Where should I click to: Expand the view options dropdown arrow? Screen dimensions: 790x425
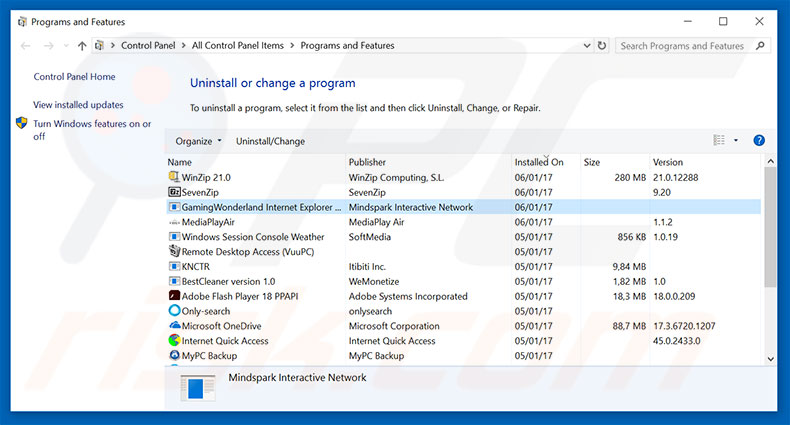[736, 140]
